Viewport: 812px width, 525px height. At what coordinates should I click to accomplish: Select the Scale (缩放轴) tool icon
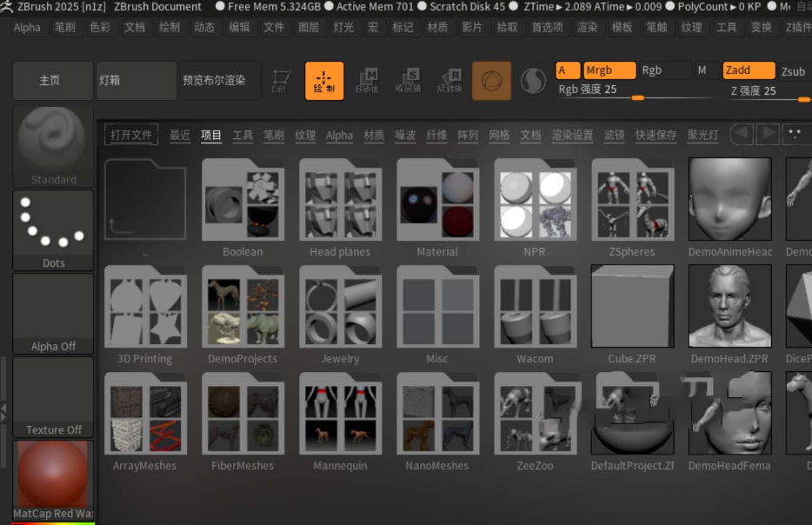(x=408, y=81)
